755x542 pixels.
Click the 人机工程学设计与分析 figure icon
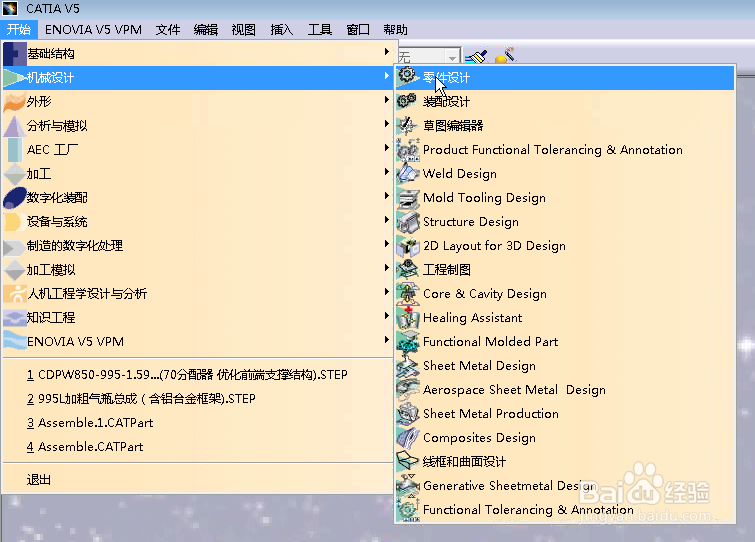[x=14, y=294]
